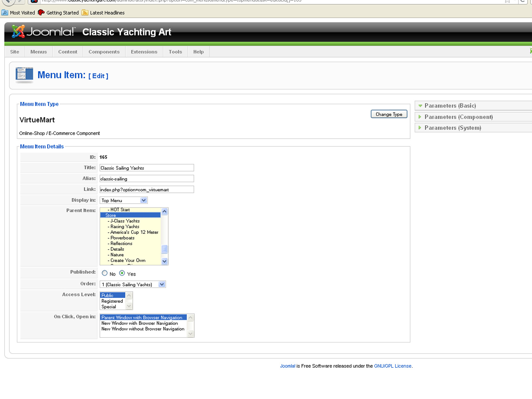The width and height of the screenshot is (532, 399).
Task: Open Latest Headlines feed bookmark
Action: tap(103, 13)
